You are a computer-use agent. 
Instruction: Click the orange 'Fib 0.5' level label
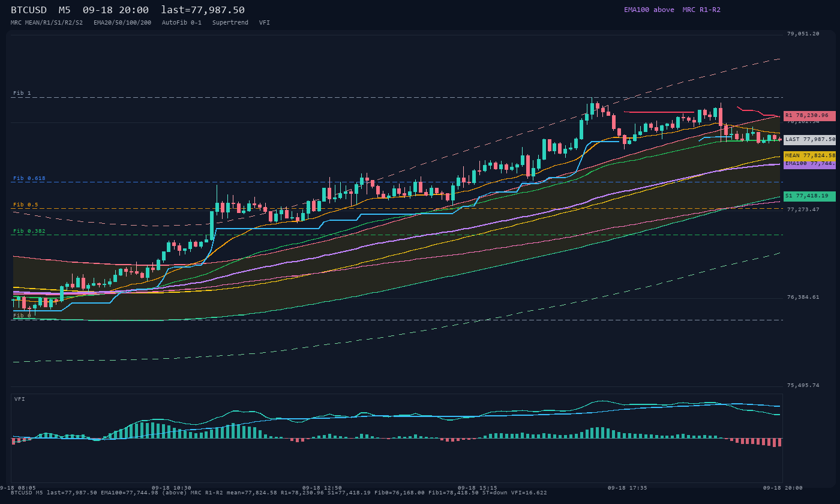click(26, 205)
